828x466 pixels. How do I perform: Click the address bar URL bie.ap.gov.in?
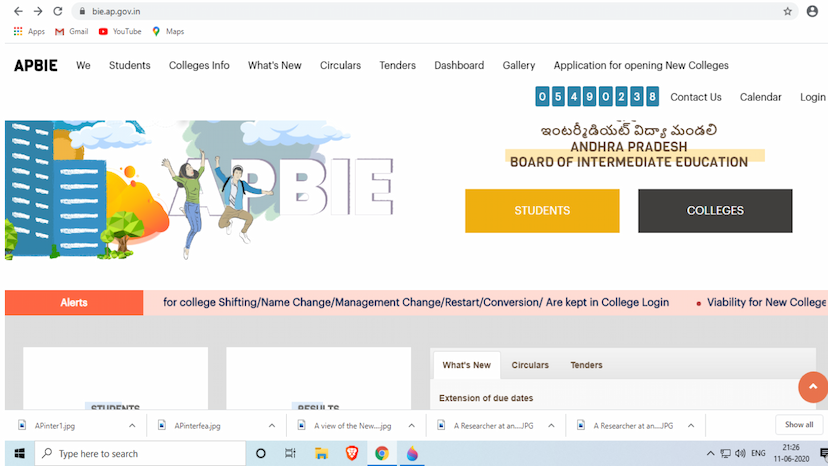coord(116,11)
